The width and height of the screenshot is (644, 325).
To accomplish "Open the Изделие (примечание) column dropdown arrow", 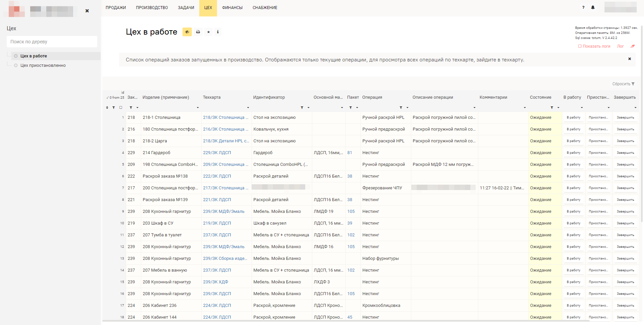I will (x=198, y=108).
